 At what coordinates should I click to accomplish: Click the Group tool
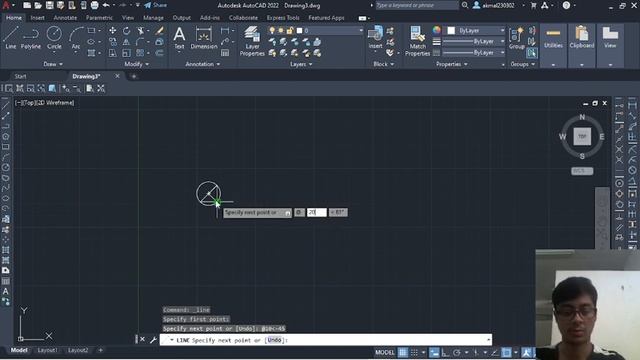517,38
